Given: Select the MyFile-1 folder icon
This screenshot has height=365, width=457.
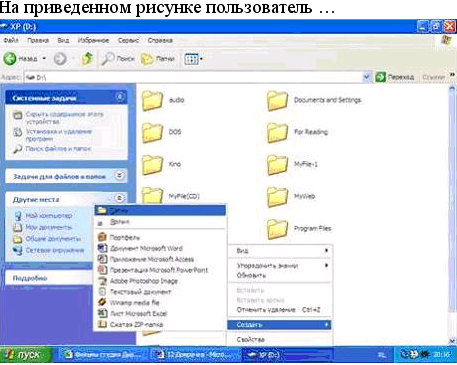Looking at the screenshot, I should 277,164.
